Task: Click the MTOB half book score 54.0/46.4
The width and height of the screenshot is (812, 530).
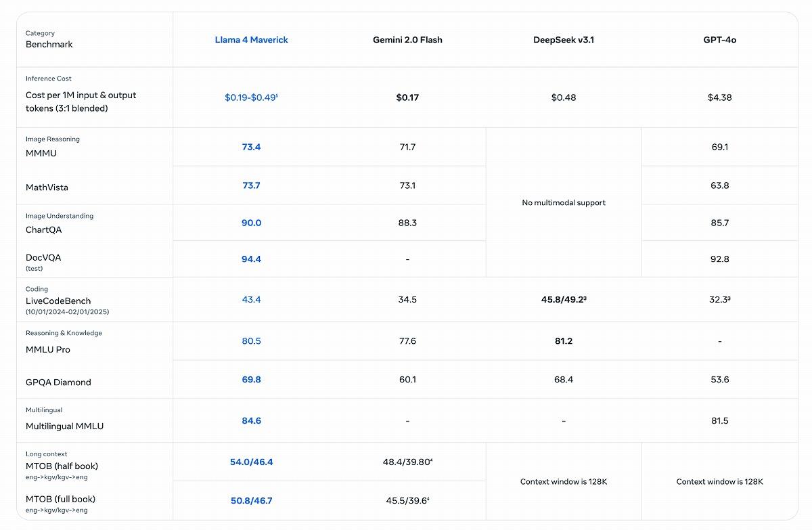Action: [x=251, y=462]
